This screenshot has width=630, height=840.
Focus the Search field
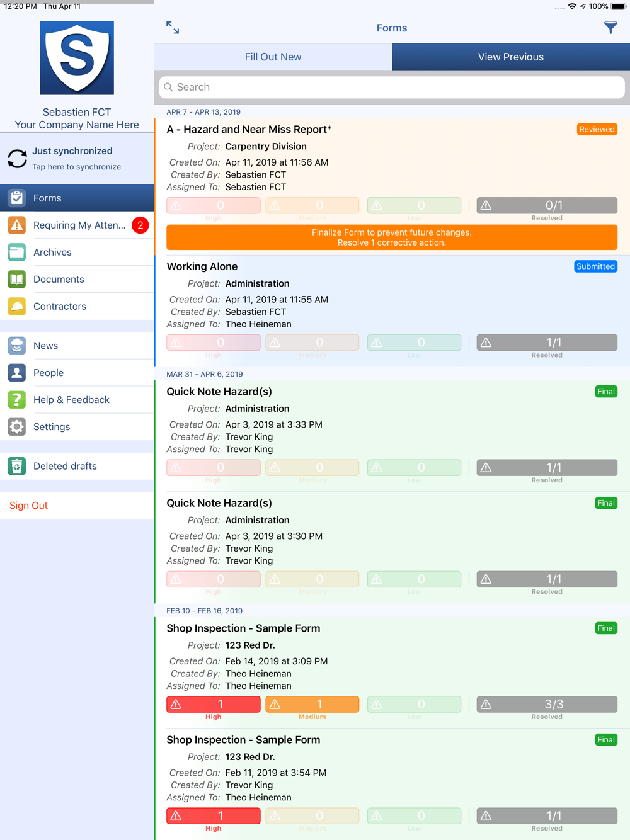tap(392, 87)
